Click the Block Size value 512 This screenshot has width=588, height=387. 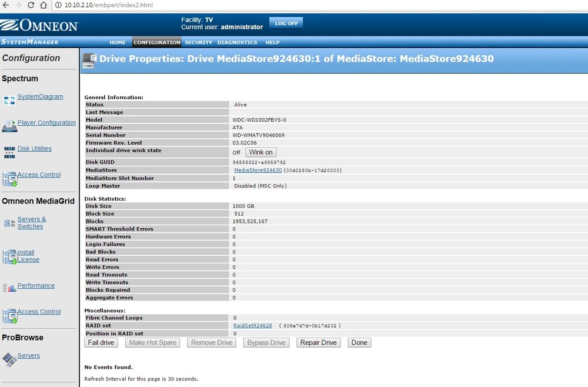239,213
